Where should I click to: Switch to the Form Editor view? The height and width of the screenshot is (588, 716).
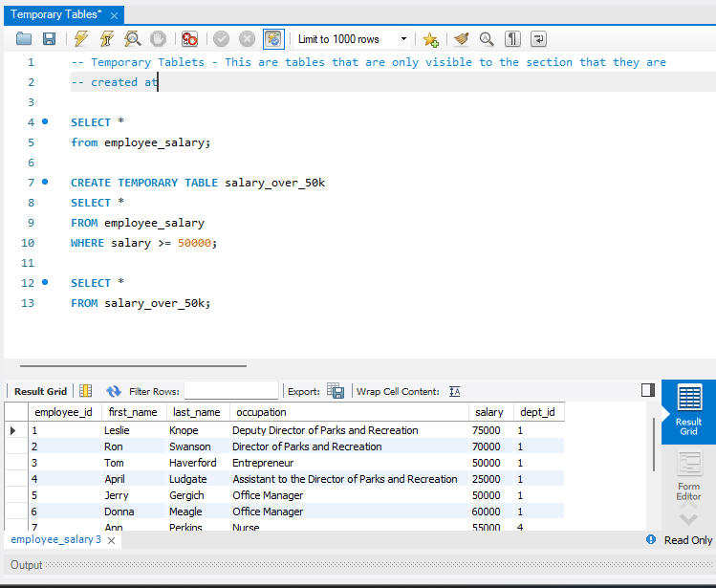688,476
